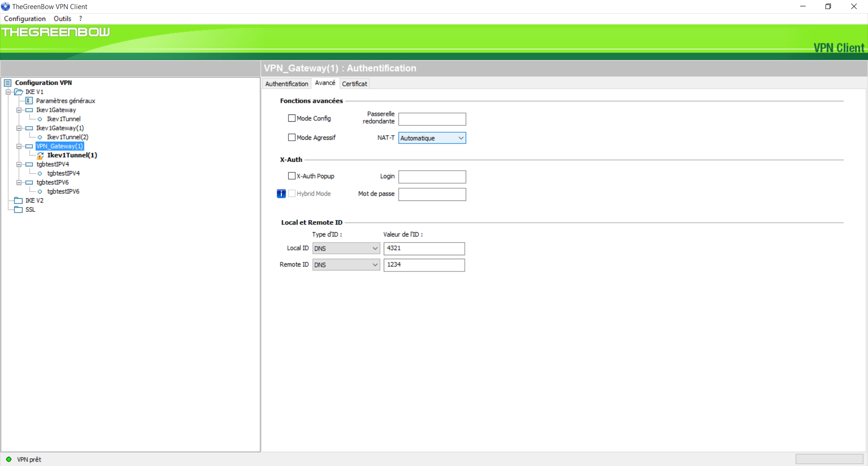Screen dimensions: 868x466
Task: Click the tgbtestIPV6 tunnel circle icon
Action: click(40, 191)
